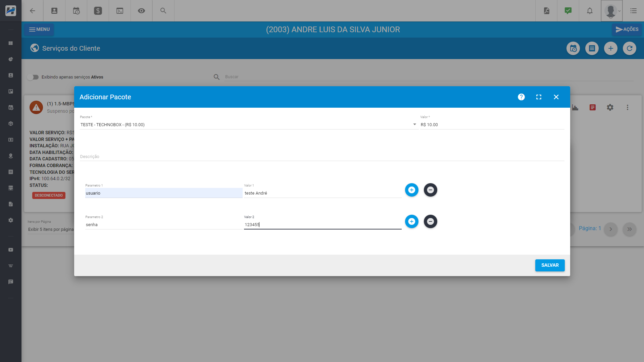This screenshot has width=644, height=362.
Task: Open wiki W icon in sidebar
Action: (11, 266)
